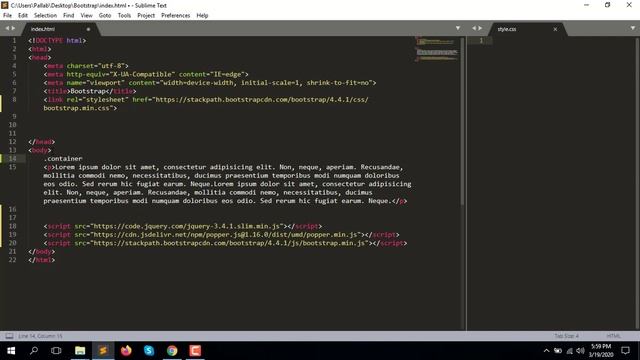640x360 pixels.
Task: Open left pane tab list dropdown
Action: click(x=458, y=28)
